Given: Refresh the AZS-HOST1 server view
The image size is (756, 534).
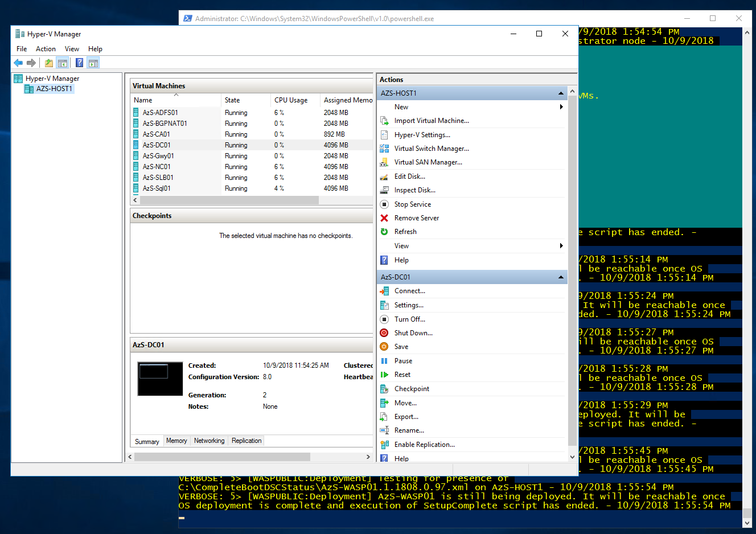Looking at the screenshot, I should coord(406,231).
